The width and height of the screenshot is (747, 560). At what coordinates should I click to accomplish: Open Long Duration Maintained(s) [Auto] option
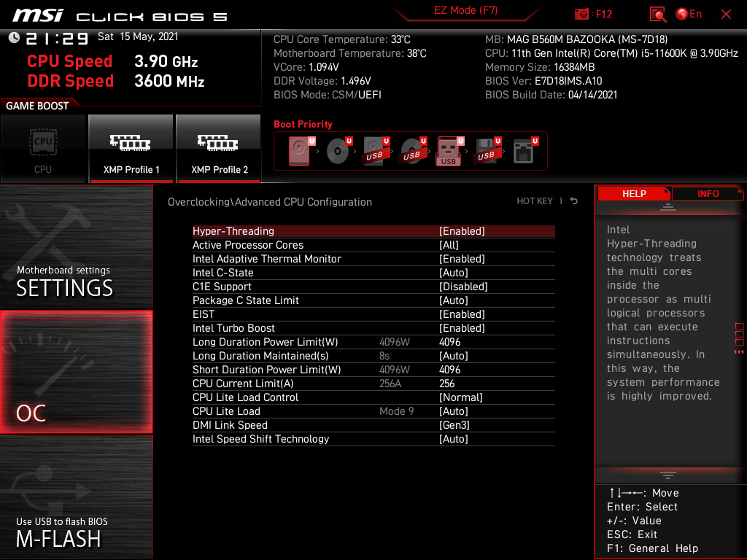373,356
